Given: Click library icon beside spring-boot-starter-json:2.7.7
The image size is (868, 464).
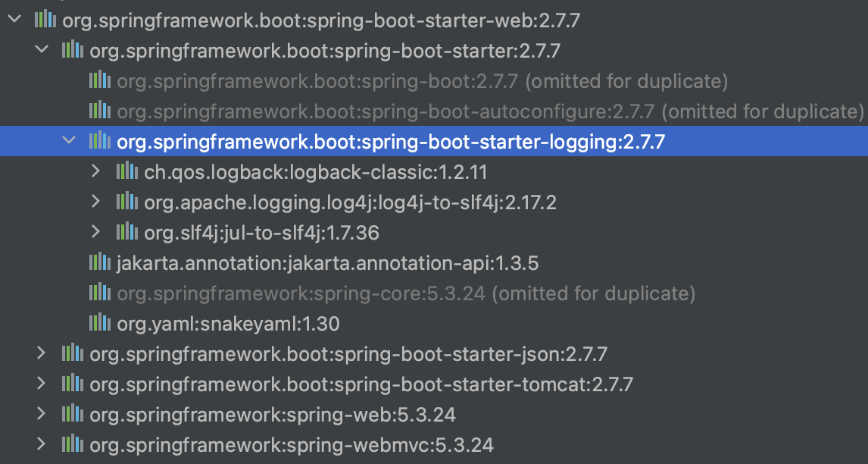Looking at the screenshot, I should point(72,353).
